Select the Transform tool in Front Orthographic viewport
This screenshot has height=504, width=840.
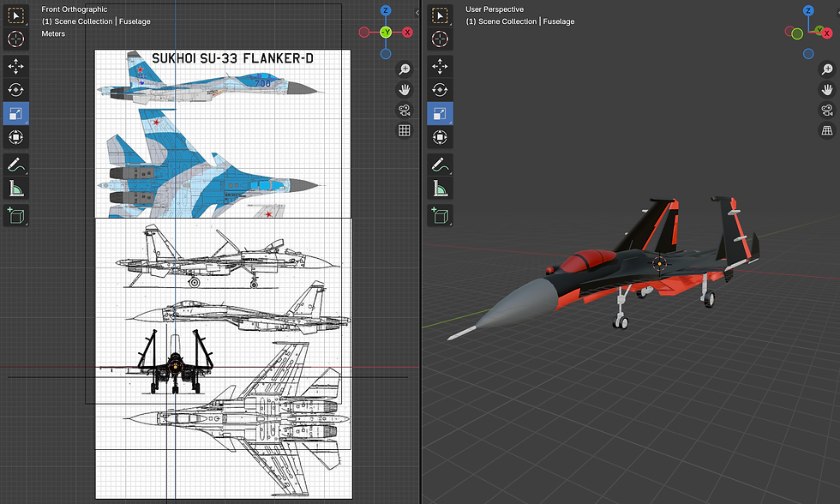pos(16,138)
